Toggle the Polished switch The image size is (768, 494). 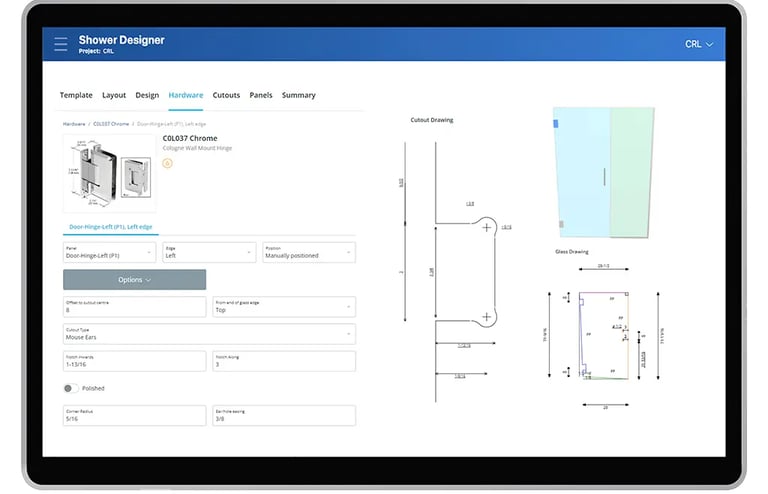coord(70,388)
